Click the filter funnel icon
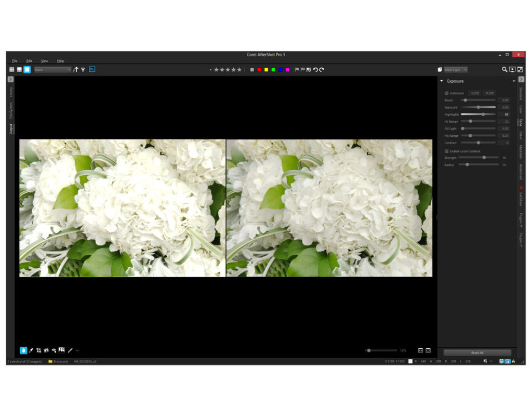Image resolution: width=532 pixels, height=416 pixels. 83,70
